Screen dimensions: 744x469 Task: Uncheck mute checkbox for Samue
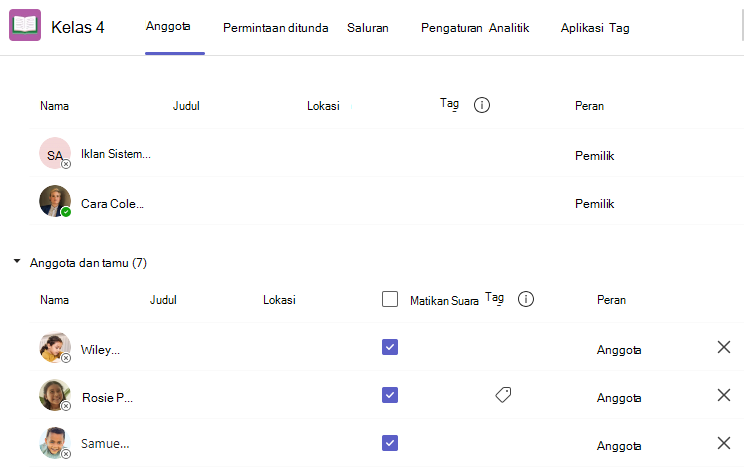[x=390, y=443]
